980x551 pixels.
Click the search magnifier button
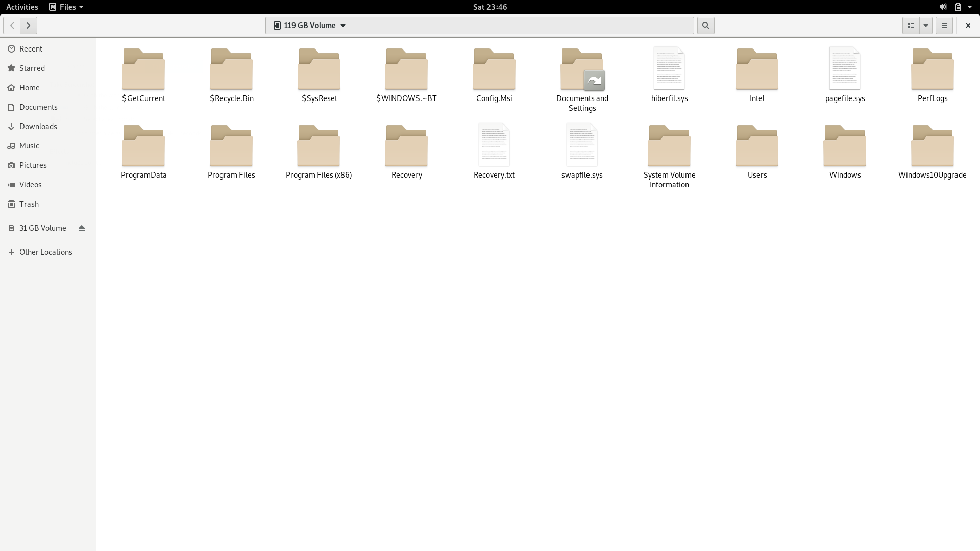pos(705,26)
